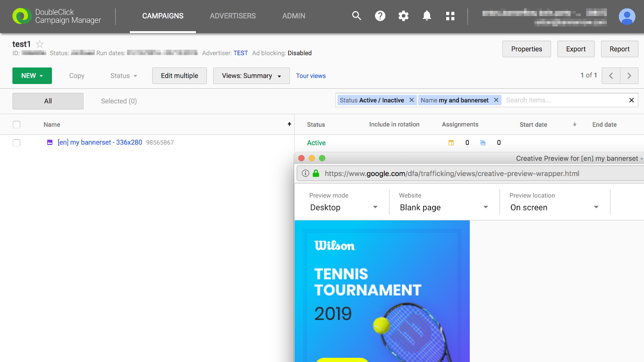
Task: Click the Status column header
Action: 316,125
